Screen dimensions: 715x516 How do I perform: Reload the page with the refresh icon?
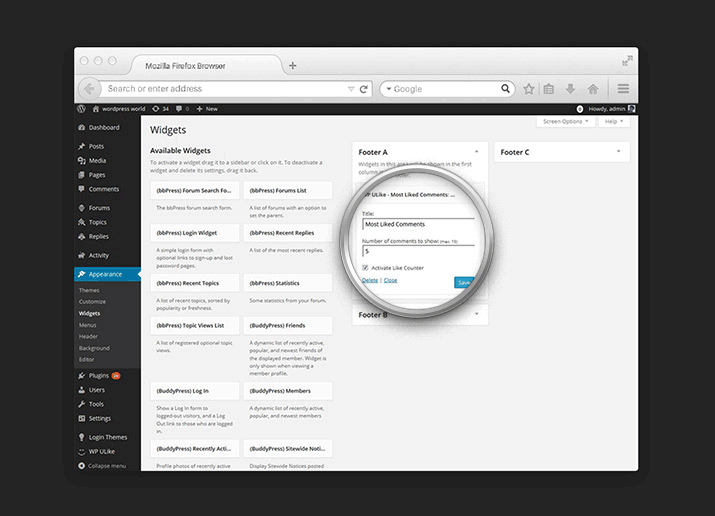tap(364, 89)
